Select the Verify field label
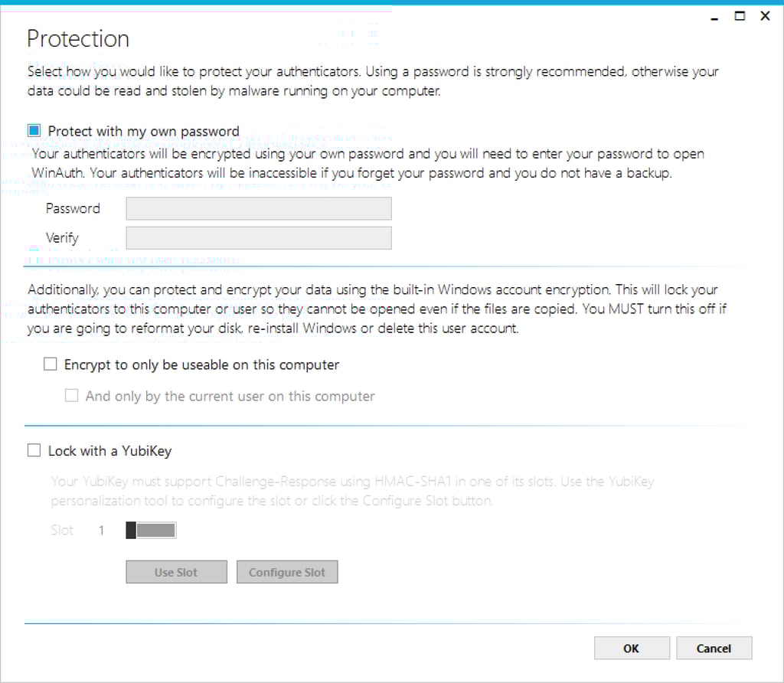Image resolution: width=784 pixels, height=683 pixels. pyautogui.click(x=62, y=238)
